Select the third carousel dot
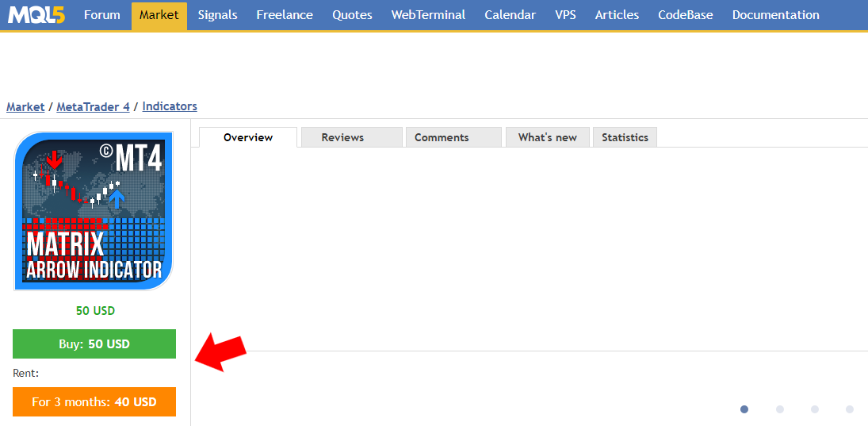Viewport: 868px width, 426px height. (x=815, y=409)
